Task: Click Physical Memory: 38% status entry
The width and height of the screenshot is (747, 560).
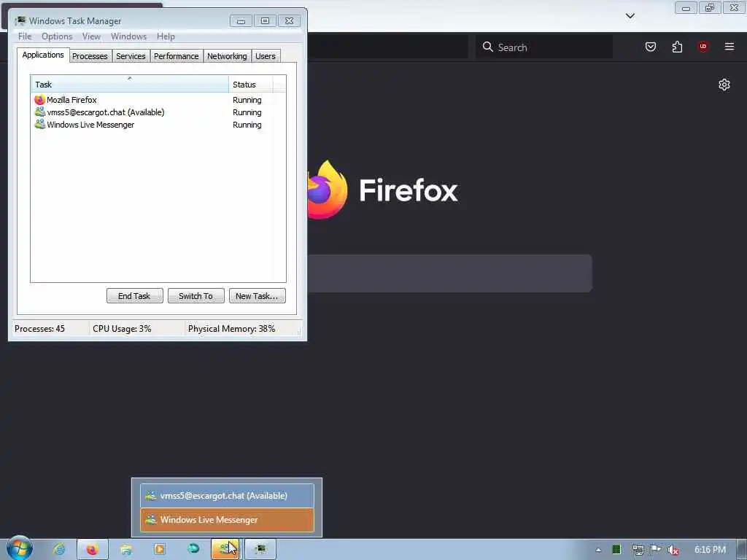Action: click(x=231, y=329)
